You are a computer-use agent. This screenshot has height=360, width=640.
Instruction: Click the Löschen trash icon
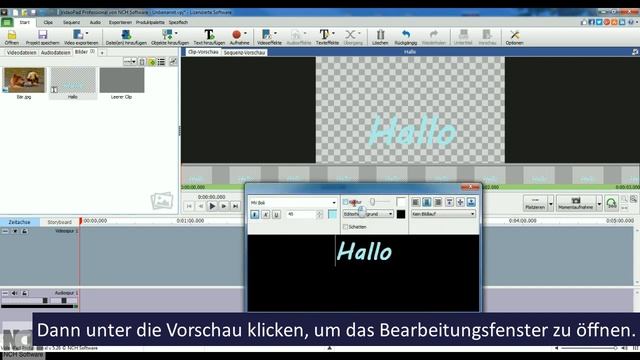pos(380,35)
